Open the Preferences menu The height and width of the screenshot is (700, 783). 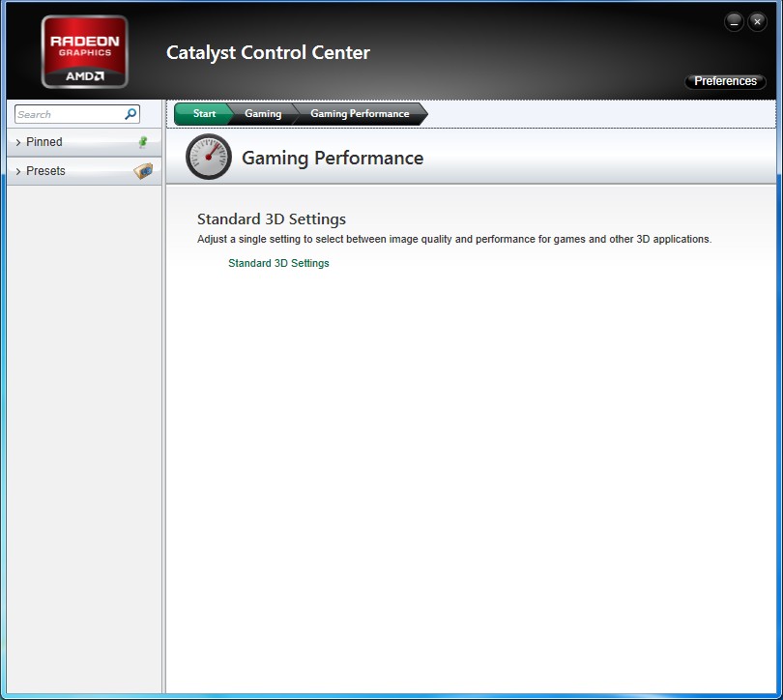pyautogui.click(x=725, y=81)
